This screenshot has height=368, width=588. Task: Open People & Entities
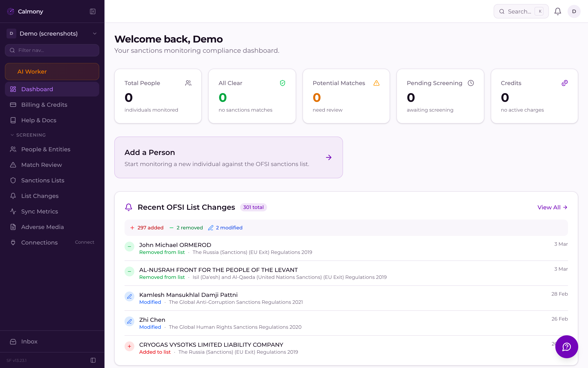point(52,149)
